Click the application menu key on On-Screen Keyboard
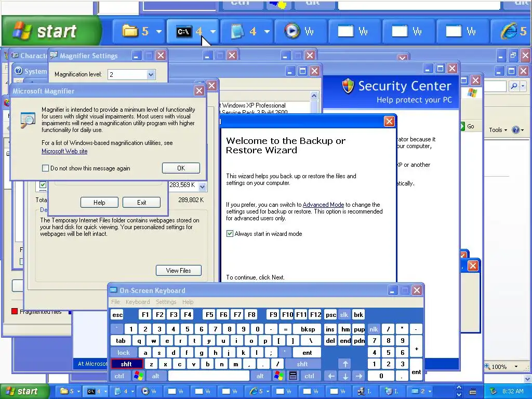 293,376
